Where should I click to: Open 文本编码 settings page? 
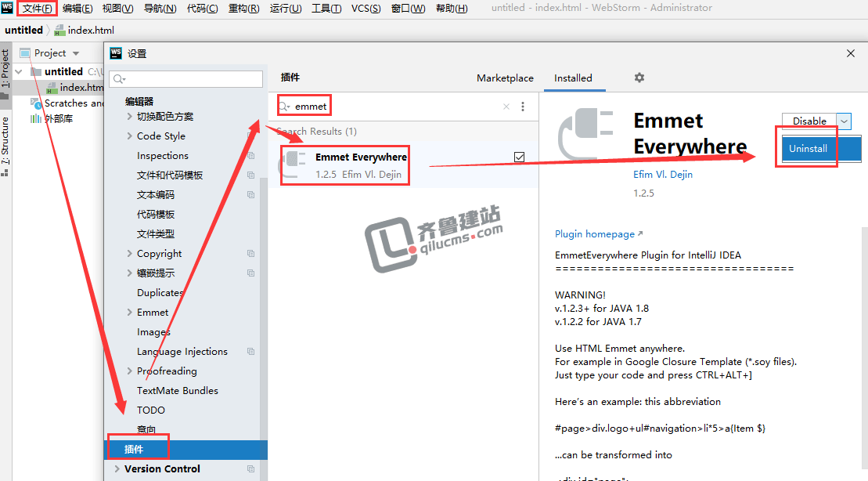(x=156, y=194)
